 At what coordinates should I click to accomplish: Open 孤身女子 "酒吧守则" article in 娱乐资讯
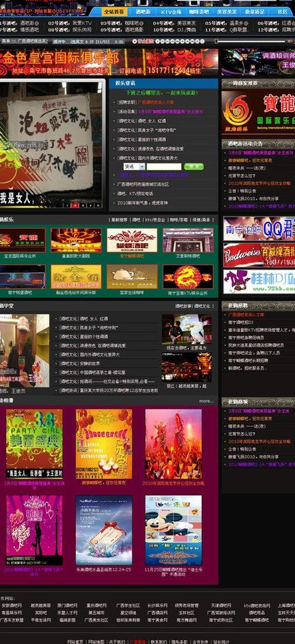pos(147,130)
